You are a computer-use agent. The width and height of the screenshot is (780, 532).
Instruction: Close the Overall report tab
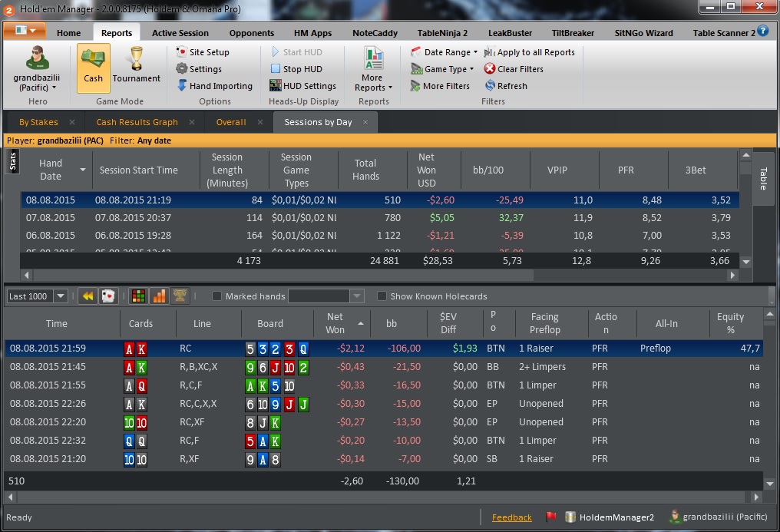(x=260, y=122)
